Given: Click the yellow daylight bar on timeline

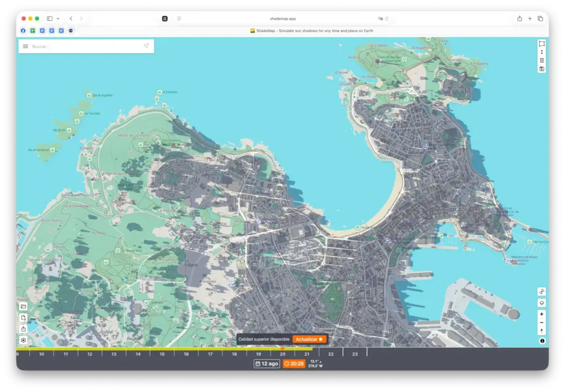Looking at the screenshot, I should 164,349.
